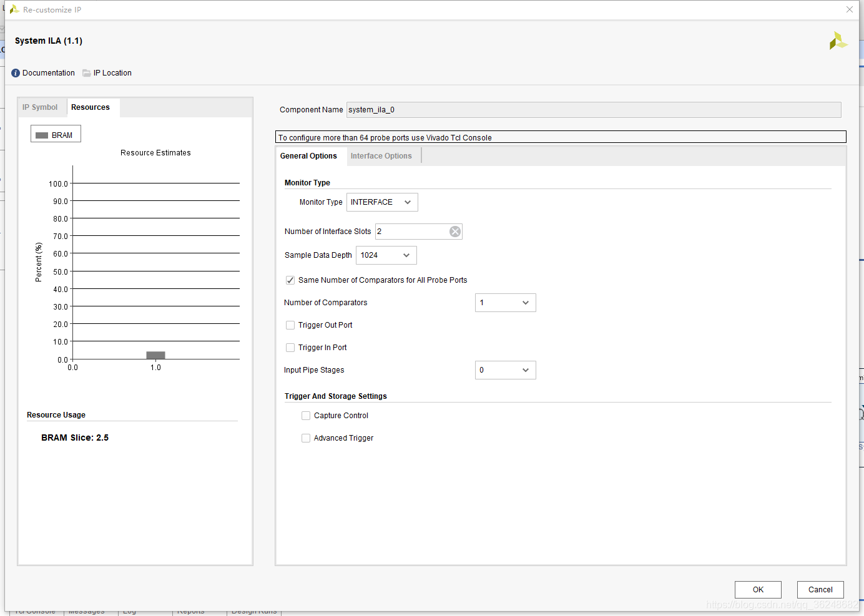Open the Monitor Type dropdown
This screenshot has height=616, width=864.
click(382, 202)
